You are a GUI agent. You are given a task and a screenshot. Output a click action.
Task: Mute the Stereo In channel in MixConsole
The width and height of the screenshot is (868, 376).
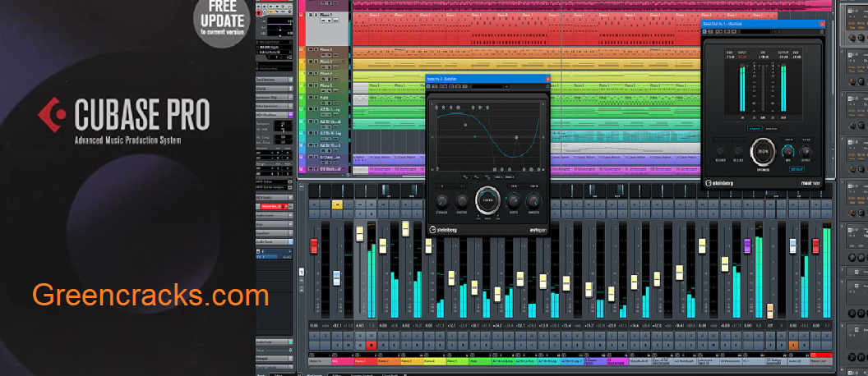pyautogui.click(x=313, y=204)
